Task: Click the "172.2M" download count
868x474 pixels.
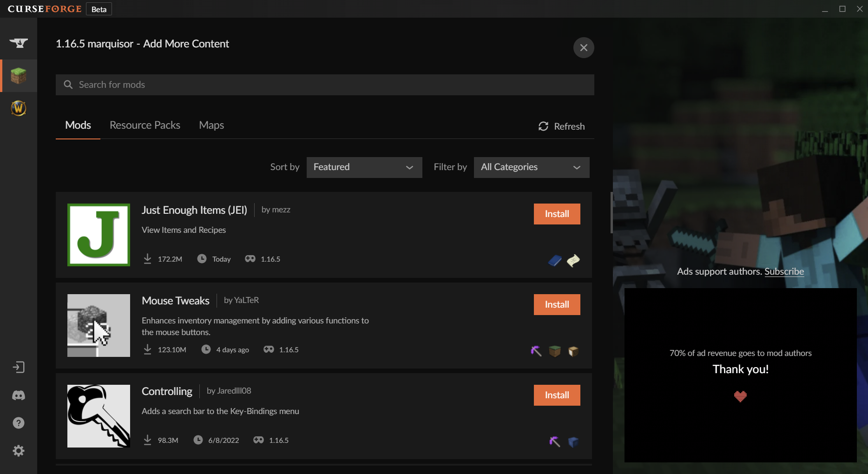Action: [x=170, y=259]
